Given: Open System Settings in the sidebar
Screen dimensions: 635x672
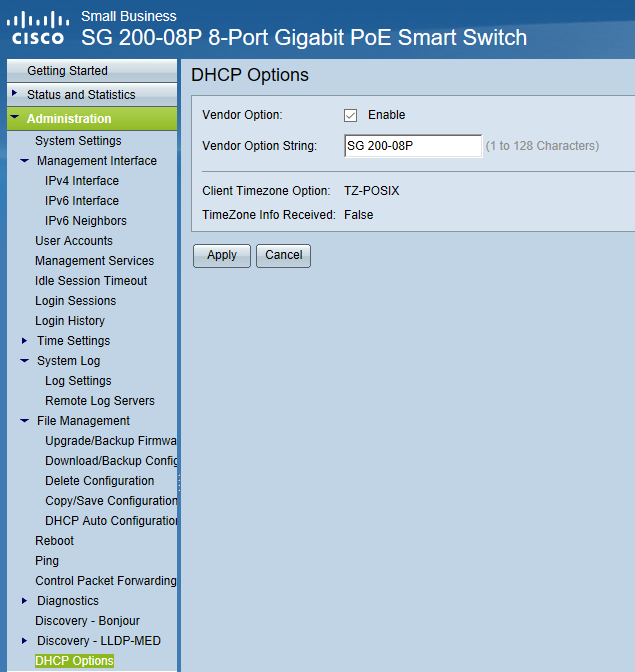Looking at the screenshot, I should tap(78, 141).
